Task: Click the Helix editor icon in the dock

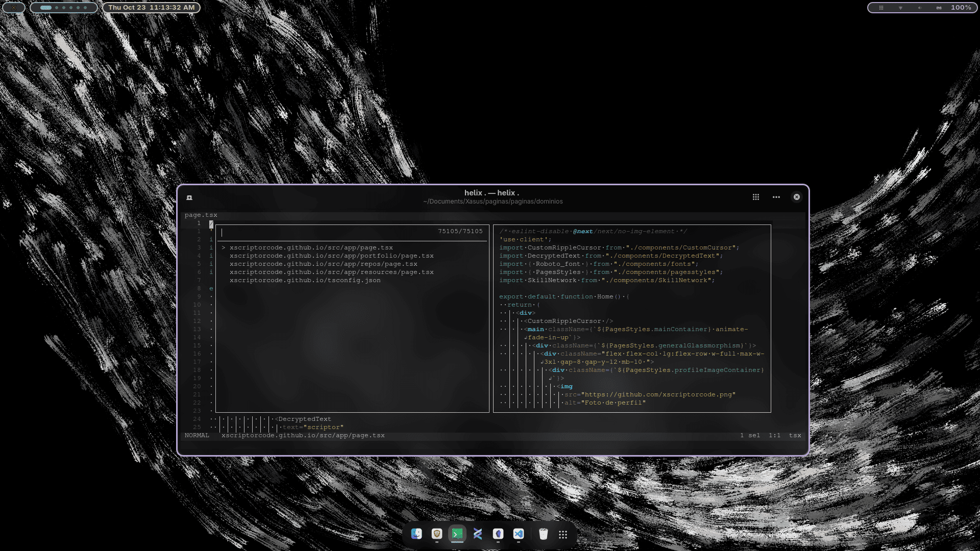Action: pos(477,534)
